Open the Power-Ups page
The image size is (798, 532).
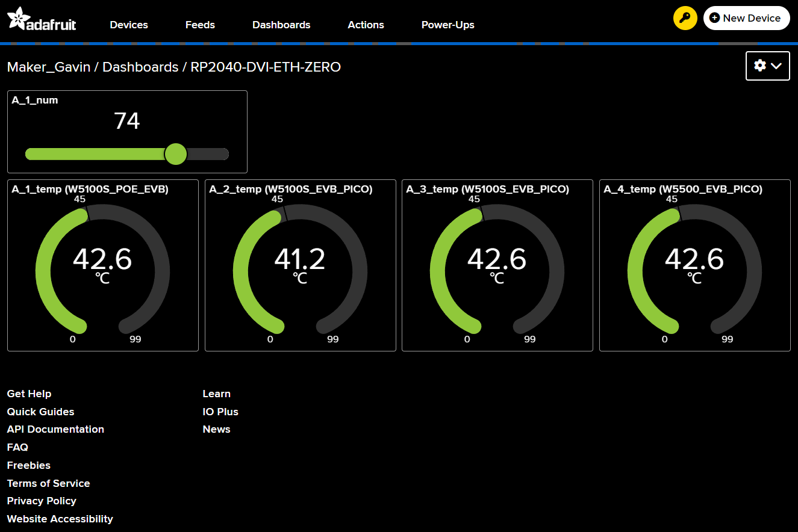point(447,25)
